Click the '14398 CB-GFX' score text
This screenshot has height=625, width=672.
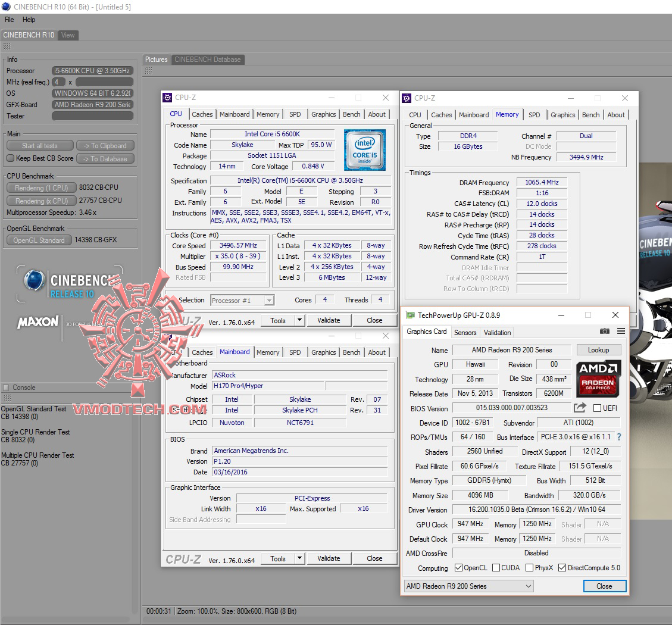(x=96, y=240)
